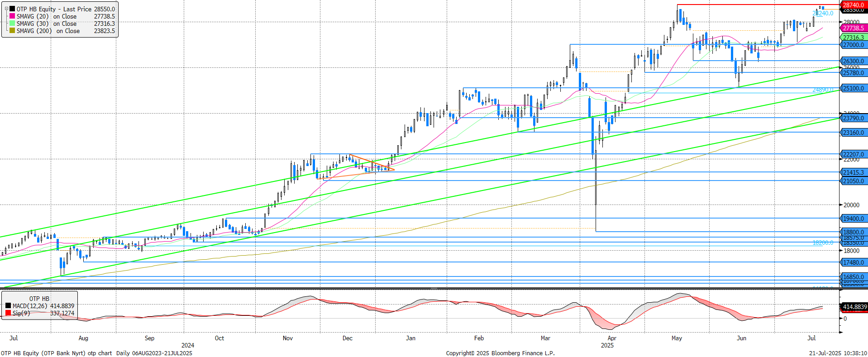
Task: Select the 23790.0 horizontal level tag
Action: pyautogui.click(x=854, y=118)
